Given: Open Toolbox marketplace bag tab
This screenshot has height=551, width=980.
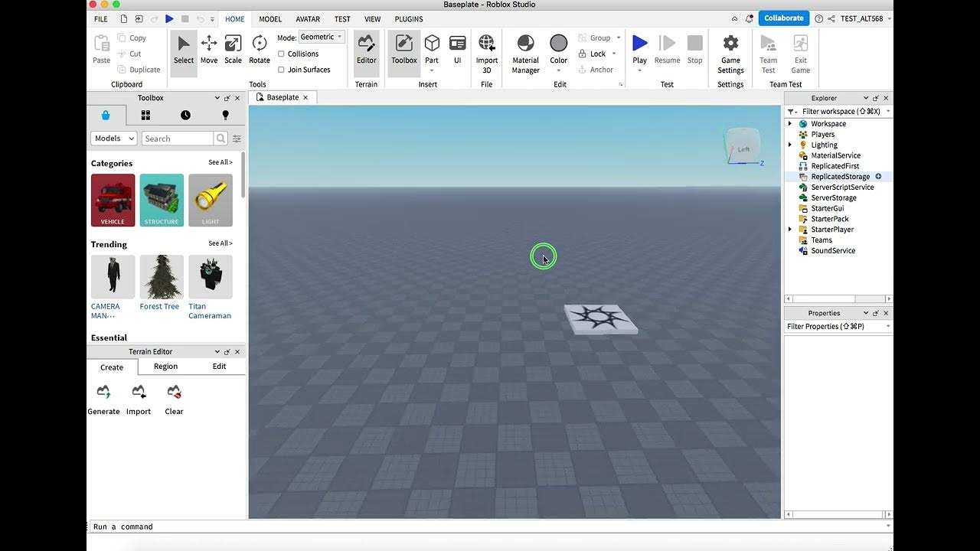Looking at the screenshot, I should [106, 115].
